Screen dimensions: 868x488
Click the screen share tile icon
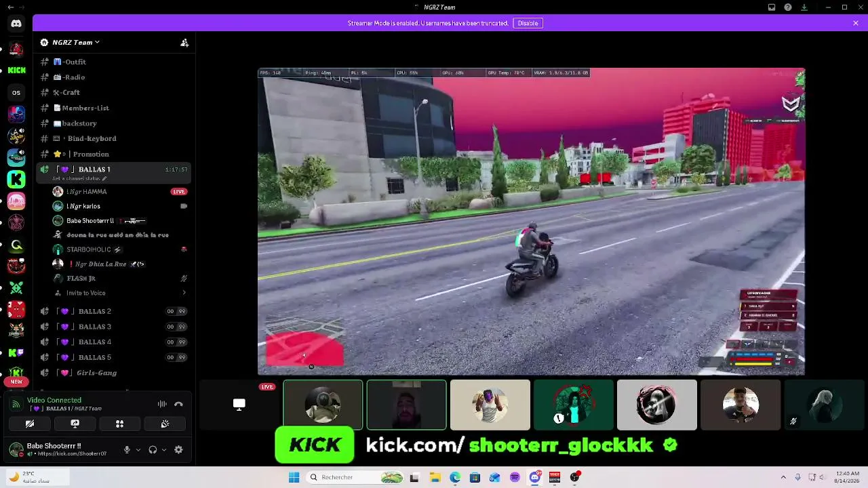(x=239, y=405)
